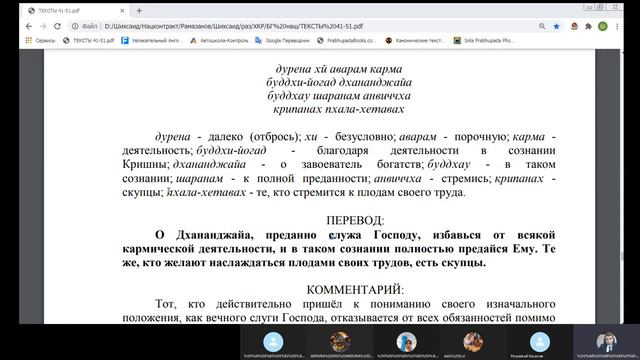The height and width of the screenshot is (360, 640).
Task: Open the red extension icon in toolbar
Action: pyautogui.click(x=574, y=26)
